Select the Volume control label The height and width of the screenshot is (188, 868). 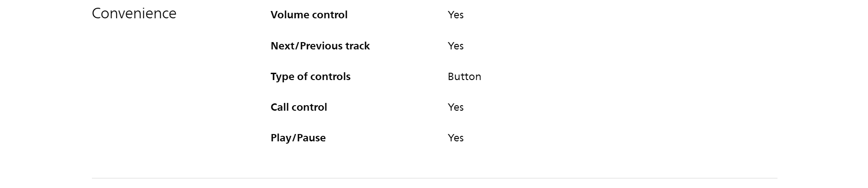point(309,15)
